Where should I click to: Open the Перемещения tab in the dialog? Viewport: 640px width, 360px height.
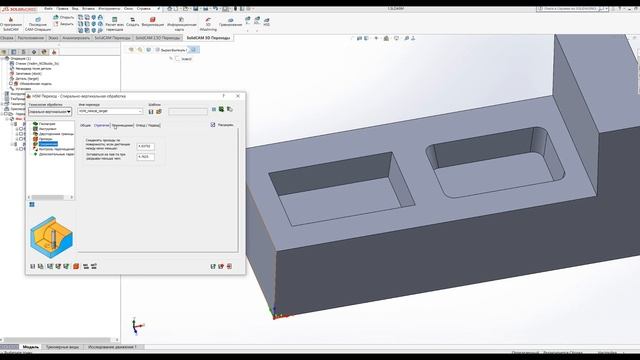point(122,125)
